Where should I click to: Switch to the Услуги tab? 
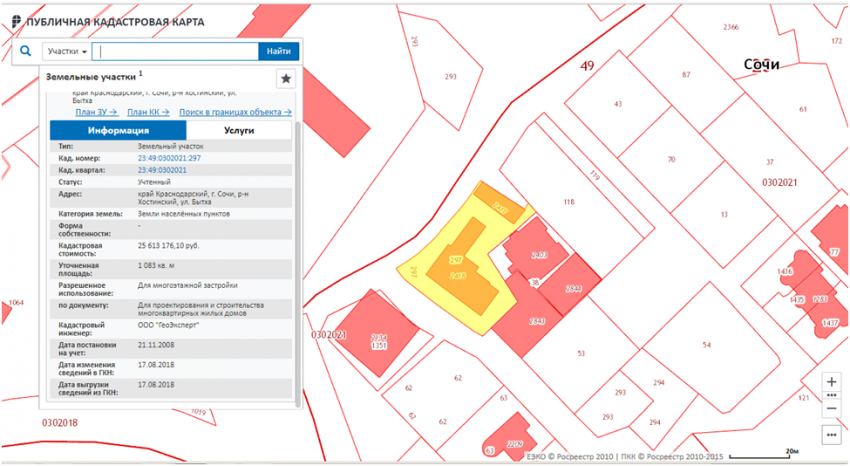[239, 131]
